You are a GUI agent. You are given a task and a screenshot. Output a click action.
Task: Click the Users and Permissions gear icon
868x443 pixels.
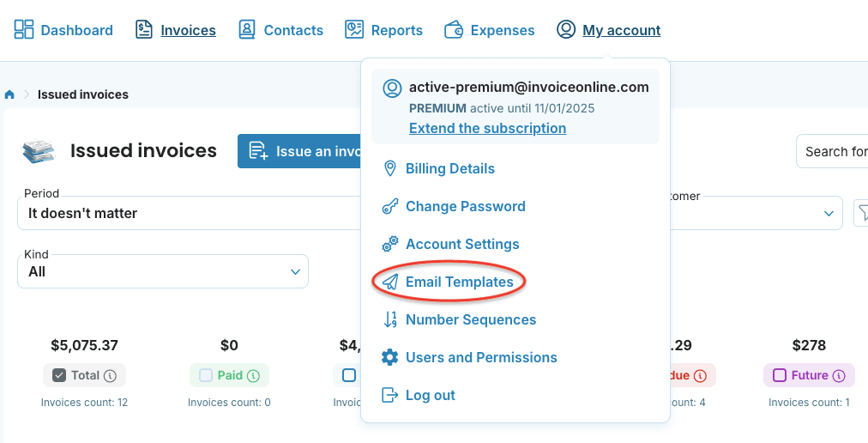pos(390,357)
